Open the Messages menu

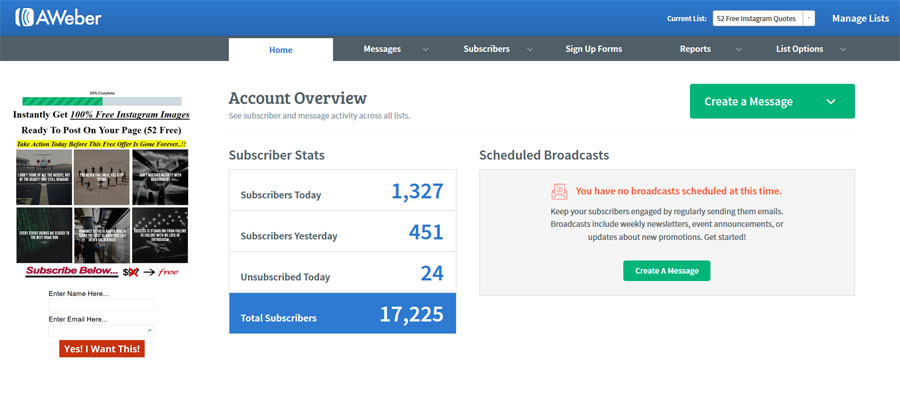[382, 49]
